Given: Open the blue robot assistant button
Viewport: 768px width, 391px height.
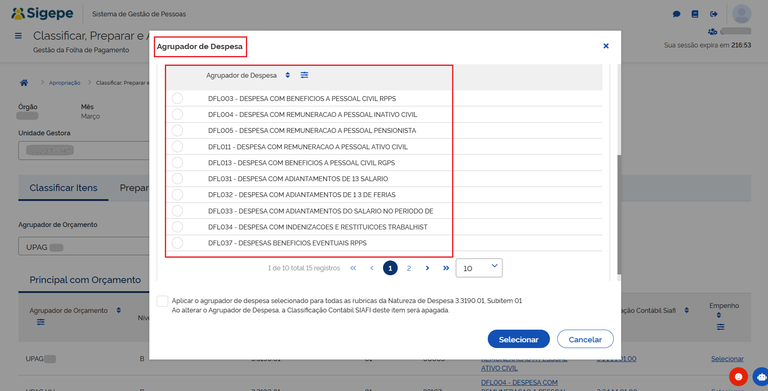Looking at the screenshot, I should [x=761, y=376].
